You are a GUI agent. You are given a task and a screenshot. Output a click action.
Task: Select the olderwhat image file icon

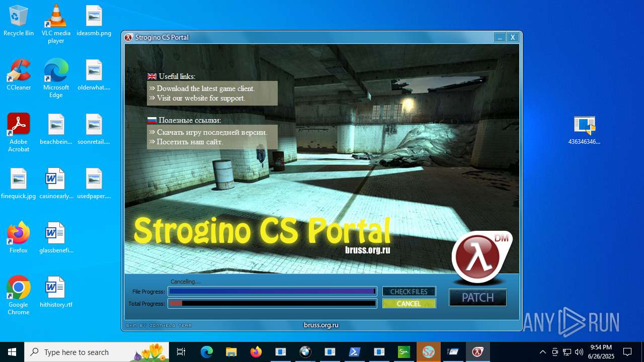point(94,75)
